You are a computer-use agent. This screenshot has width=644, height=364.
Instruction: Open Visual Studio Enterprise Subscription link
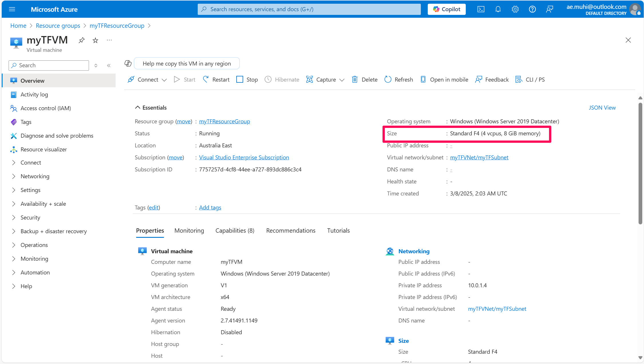click(x=244, y=157)
